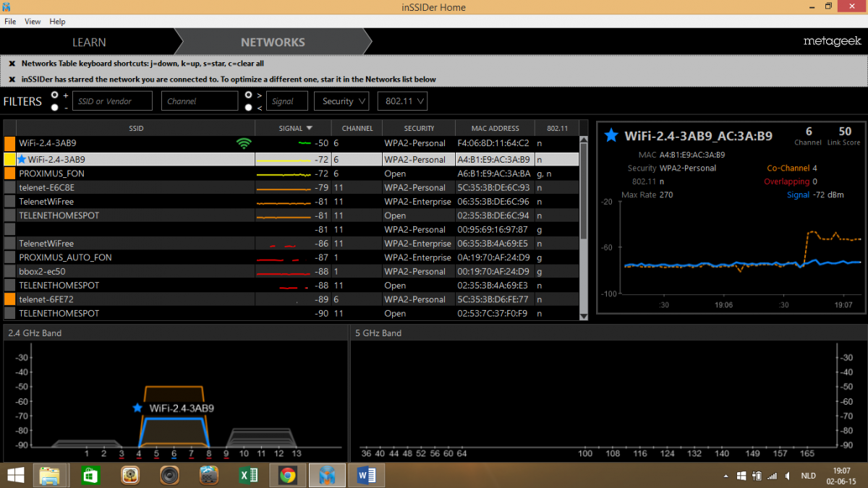Select the bbox2-ec50 network row
This screenshot has height=488, width=868.
292,271
